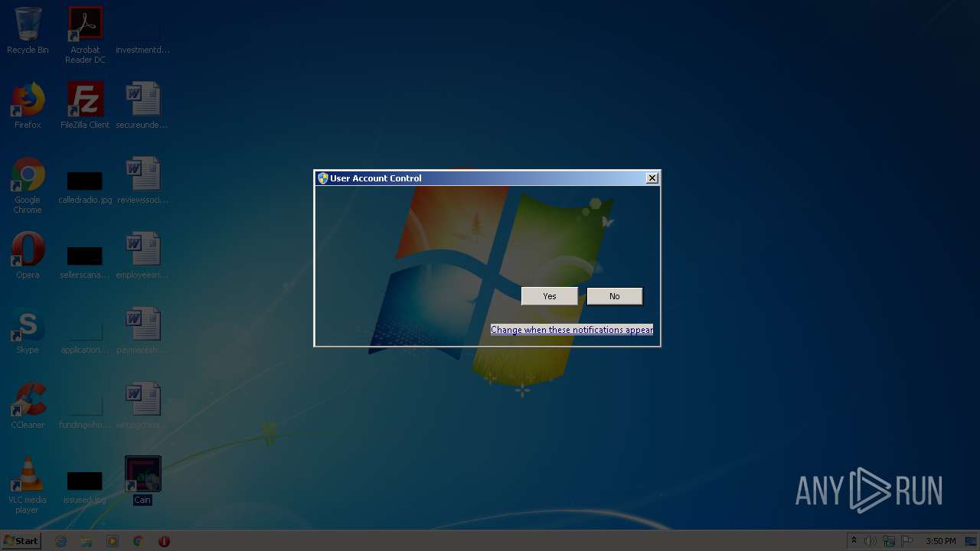This screenshot has width=980, height=551.
Task: Select the writingchina... Word document
Action: (142, 406)
